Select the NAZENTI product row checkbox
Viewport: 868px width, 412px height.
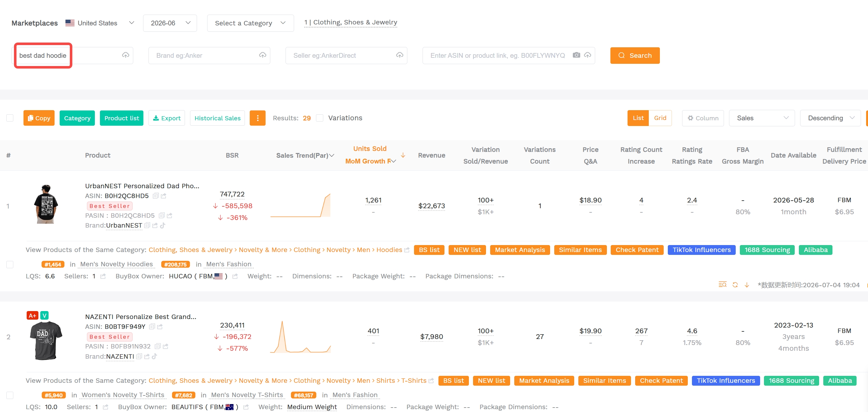pyautogui.click(x=10, y=395)
